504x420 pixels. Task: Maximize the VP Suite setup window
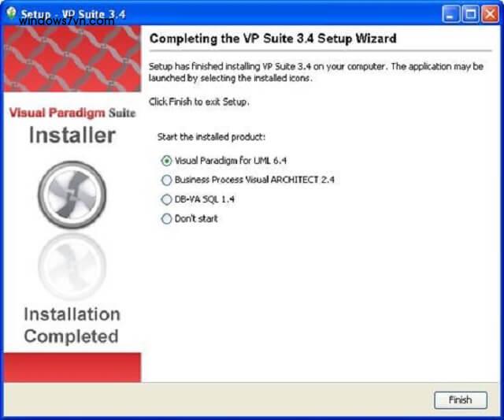tap(471, 14)
